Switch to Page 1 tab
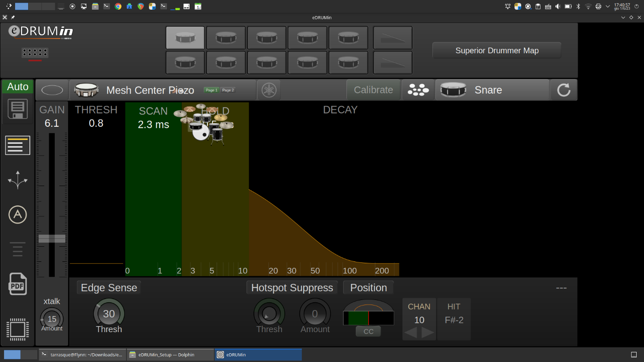Screen dimensions: 644x362 point(212,90)
